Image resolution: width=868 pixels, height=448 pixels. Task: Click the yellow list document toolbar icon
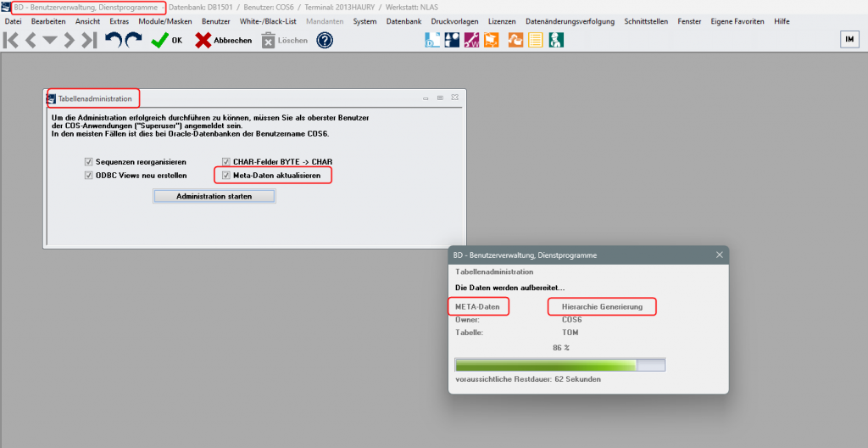(x=536, y=39)
